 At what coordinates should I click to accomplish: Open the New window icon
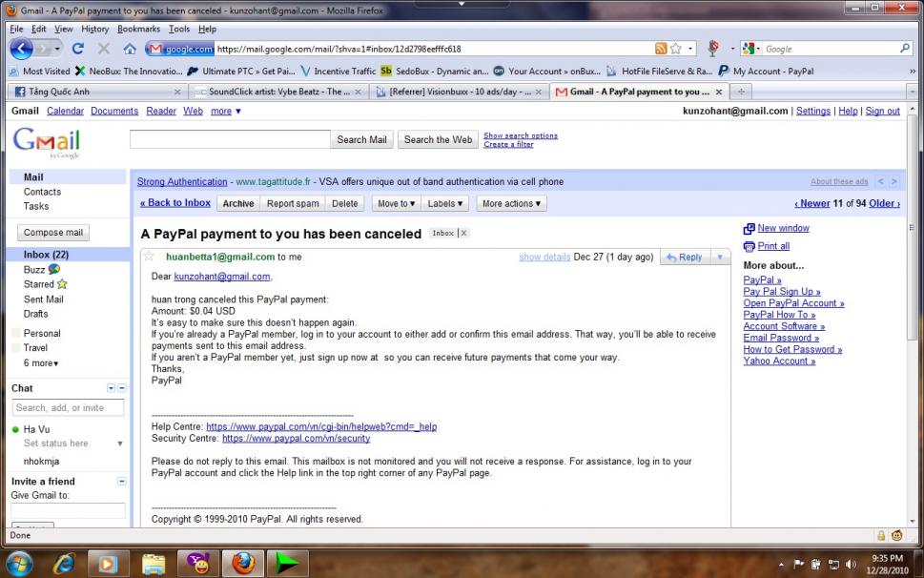749,229
